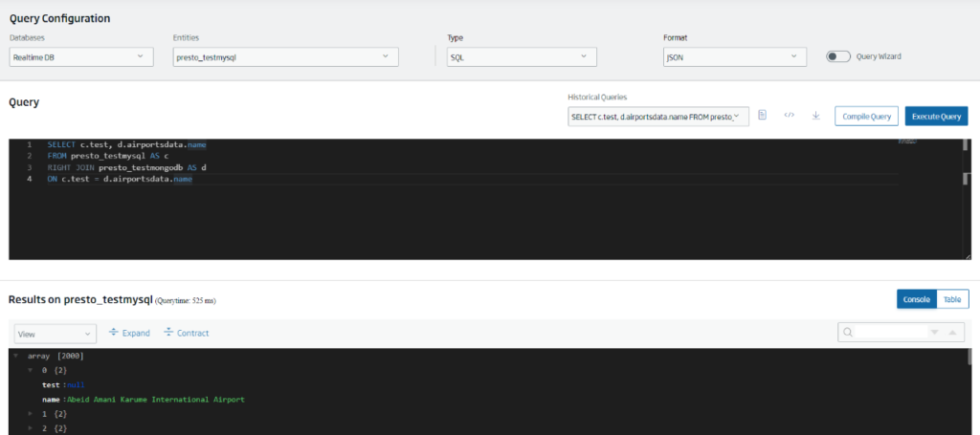Image resolution: width=980 pixels, height=435 pixels.
Task: Jump to previous search result arrow
Action: tap(952, 333)
